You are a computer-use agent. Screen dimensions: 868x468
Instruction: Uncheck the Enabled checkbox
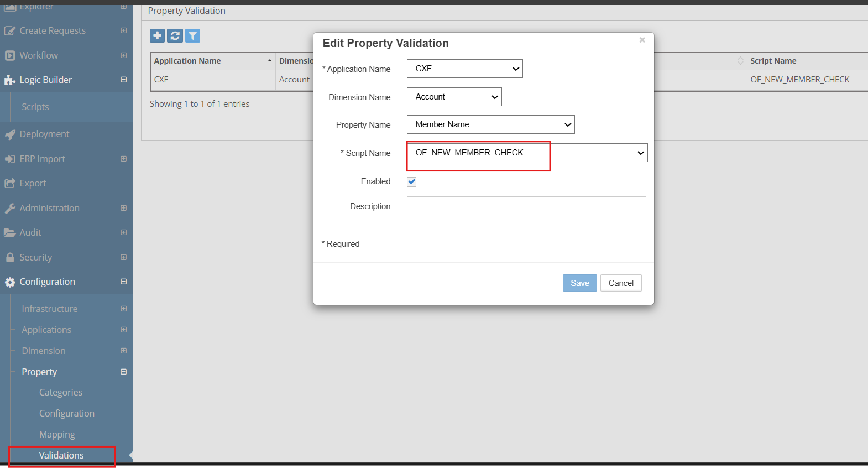pos(412,182)
